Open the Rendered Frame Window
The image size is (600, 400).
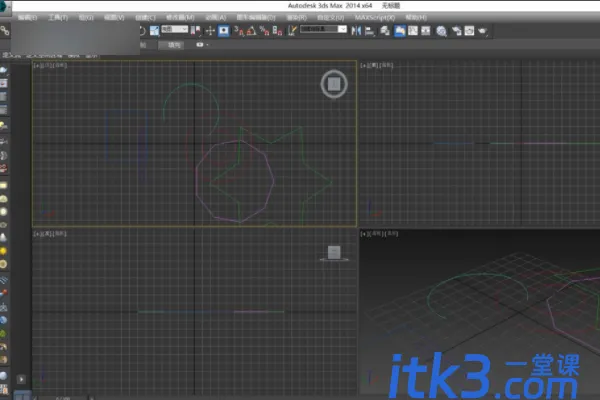[x=469, y=31]
